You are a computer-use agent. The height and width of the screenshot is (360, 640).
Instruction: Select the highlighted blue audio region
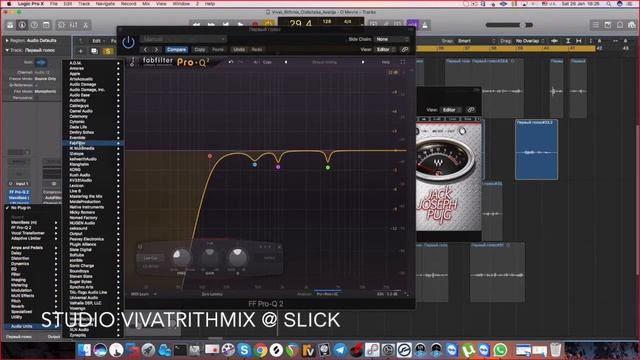tap(536, 149)
